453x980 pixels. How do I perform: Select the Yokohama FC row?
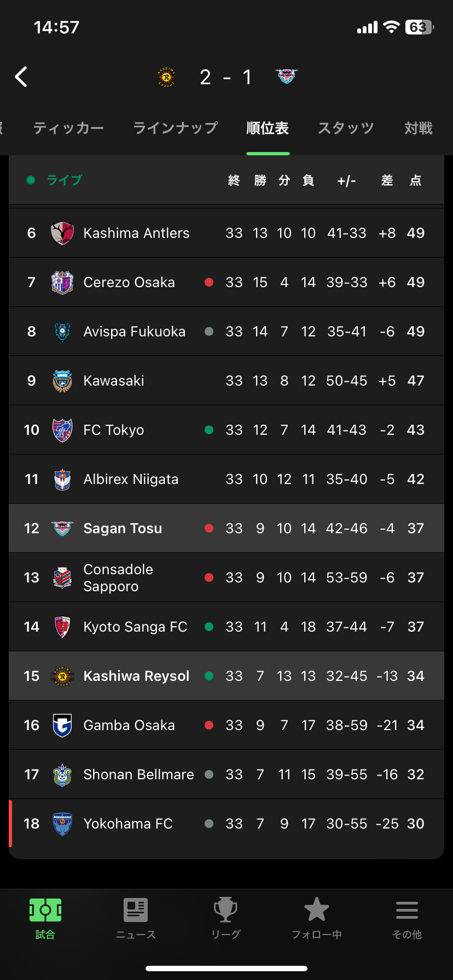tap(226, 824)
